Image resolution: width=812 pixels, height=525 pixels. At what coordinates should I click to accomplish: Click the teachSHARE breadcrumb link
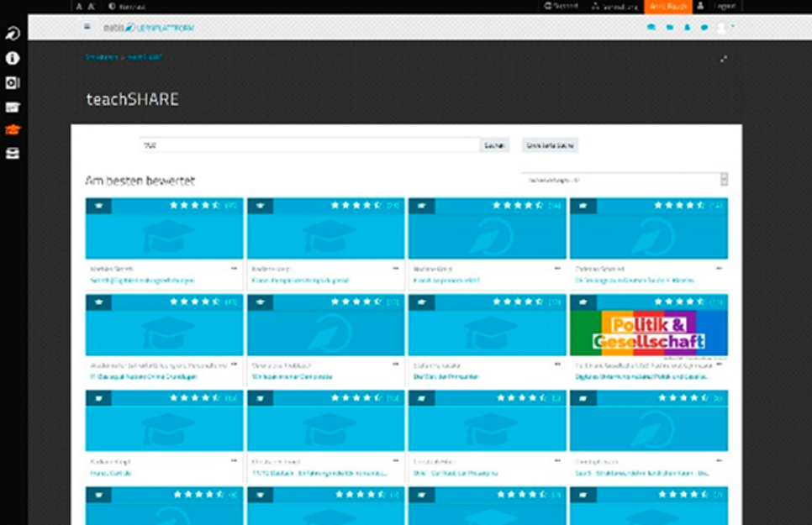[145, 57]
